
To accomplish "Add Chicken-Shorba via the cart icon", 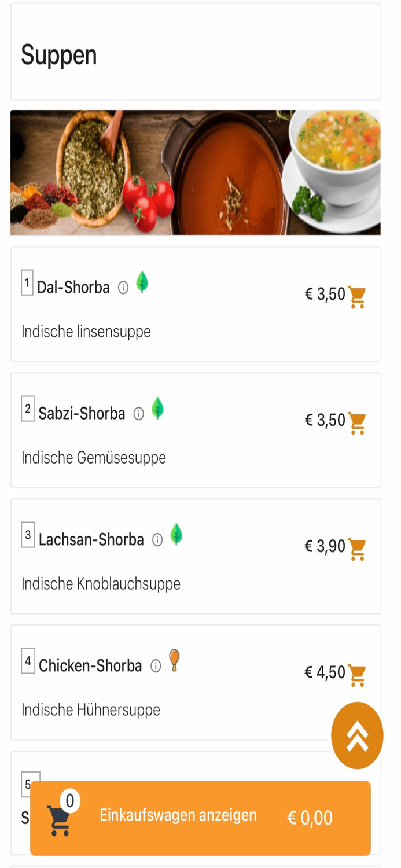I will coord(358,673).
